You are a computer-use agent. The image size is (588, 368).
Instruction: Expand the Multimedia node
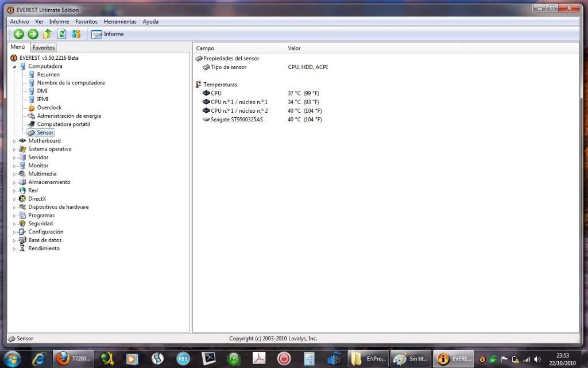14,174
